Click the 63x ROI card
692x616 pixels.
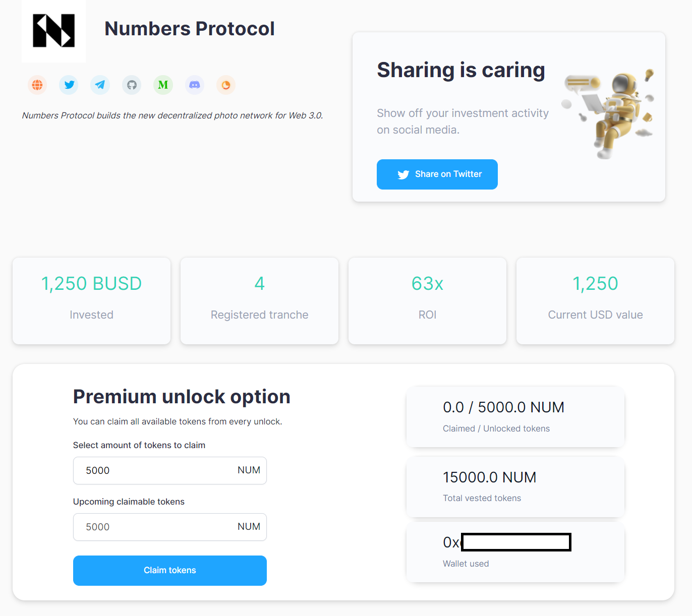pos(427,301)
